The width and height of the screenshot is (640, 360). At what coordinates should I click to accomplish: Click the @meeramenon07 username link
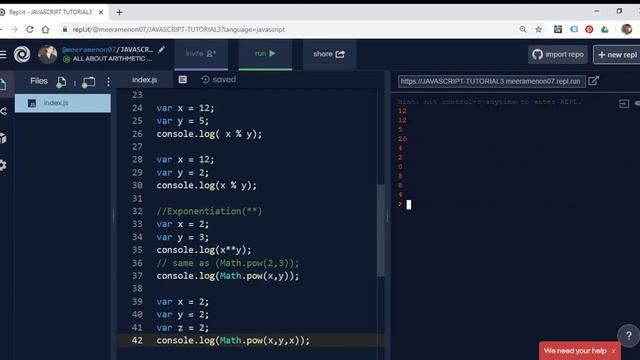tap(88, 50)
